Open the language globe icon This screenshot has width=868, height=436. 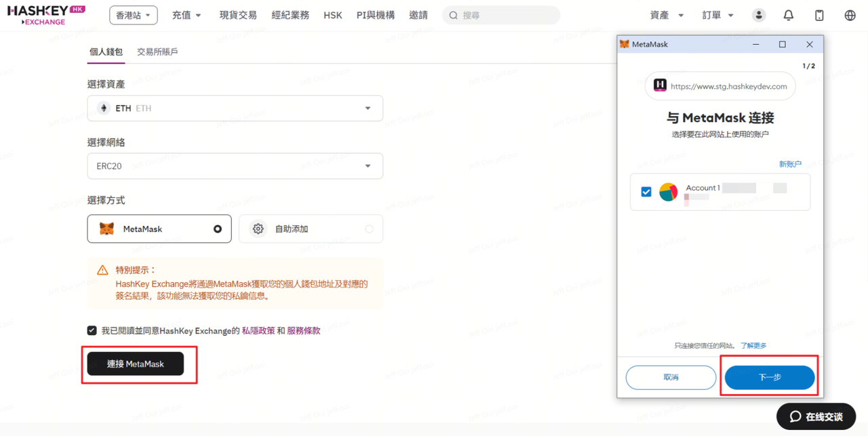(850, 15)
